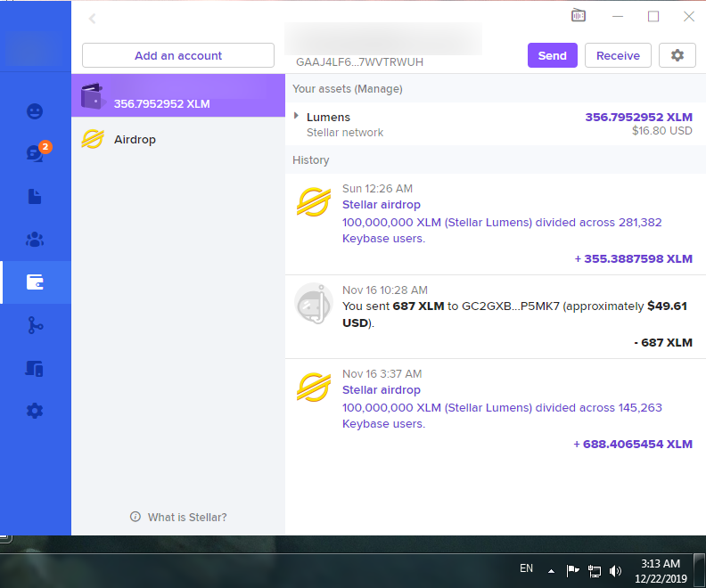706x588 pixels.
Task: Open the Manage assets link
Action: [378, 88]
